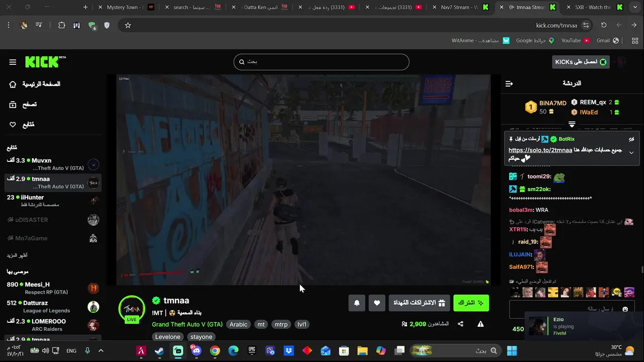This screenshot has height=362, width=644.
Task: Switch to the Mystery Town browser tab
Action: (x=126, y=7)
